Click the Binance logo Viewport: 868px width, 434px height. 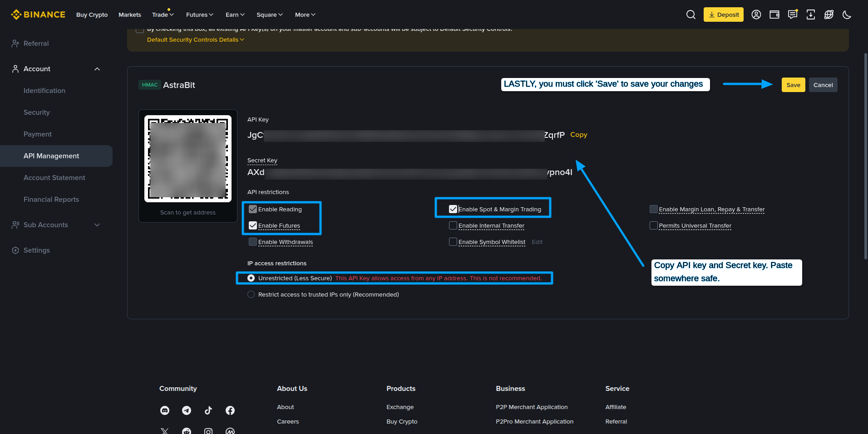pyautogui.click(x=38, y=15)
